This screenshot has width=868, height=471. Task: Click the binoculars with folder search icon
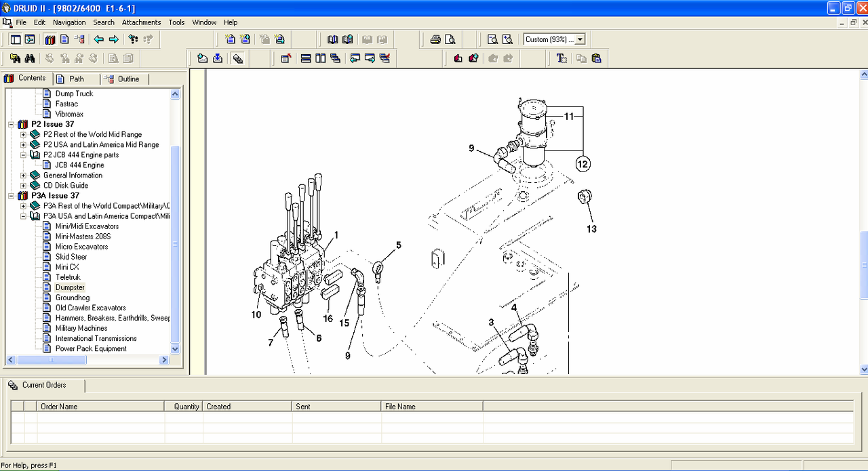tap(15, 58)
